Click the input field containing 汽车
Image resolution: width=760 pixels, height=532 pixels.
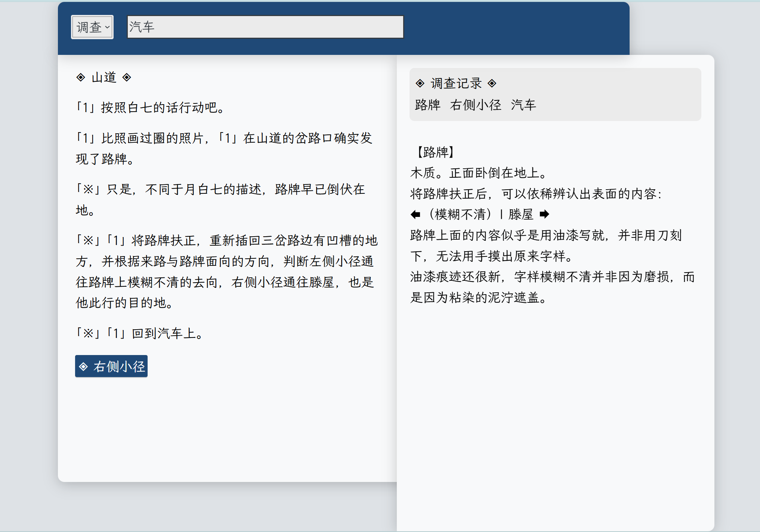tap(265, 27)
